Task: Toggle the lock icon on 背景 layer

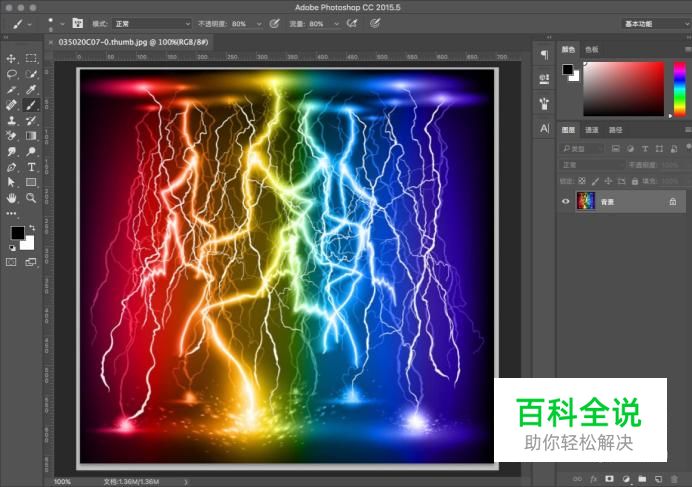Action: click(x=672, y=201)
